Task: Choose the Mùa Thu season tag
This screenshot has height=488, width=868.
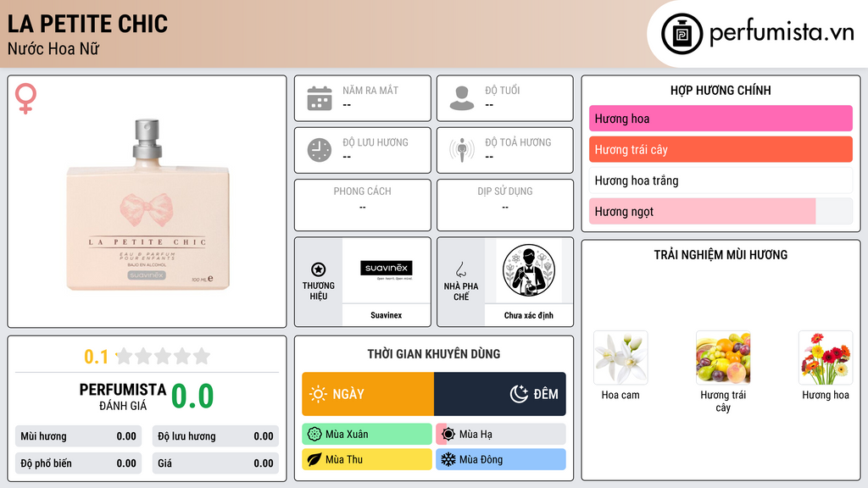Action: (x=366, y=459)
